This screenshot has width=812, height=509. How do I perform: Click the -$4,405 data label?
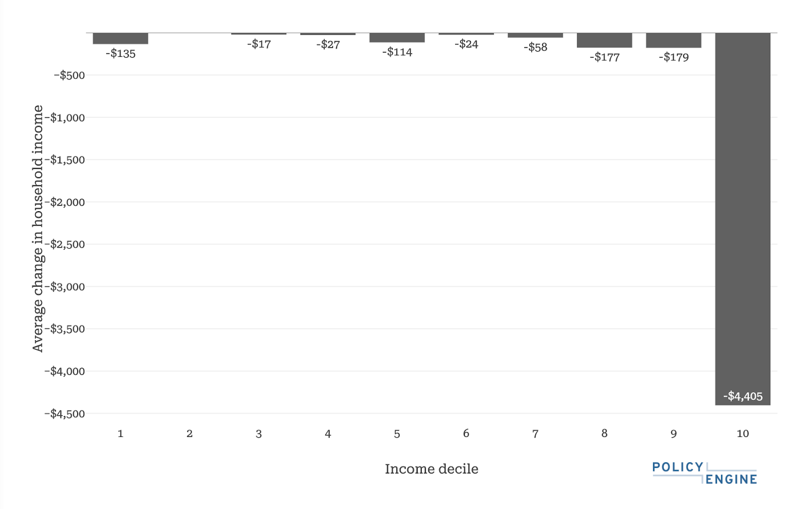tap(742, 396)
